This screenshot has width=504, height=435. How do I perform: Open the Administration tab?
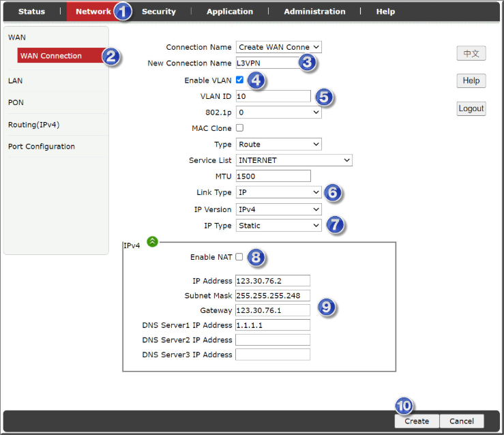click(314, 12)
